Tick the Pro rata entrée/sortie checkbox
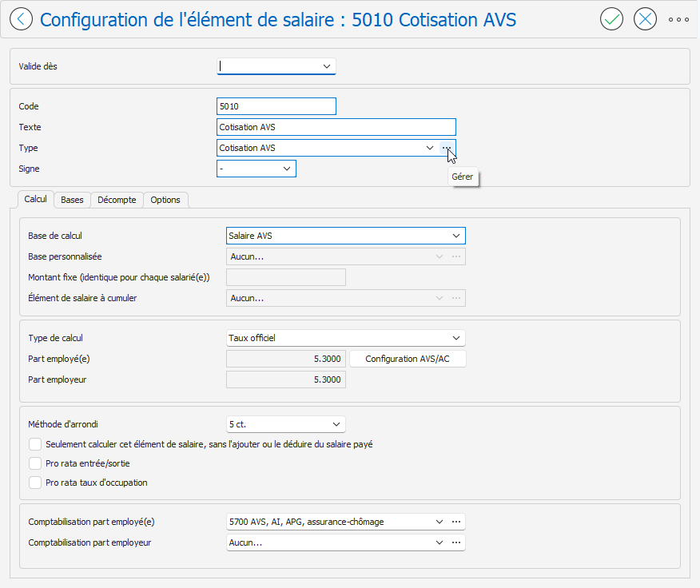The image size is (700, 588). pos(35,463)
